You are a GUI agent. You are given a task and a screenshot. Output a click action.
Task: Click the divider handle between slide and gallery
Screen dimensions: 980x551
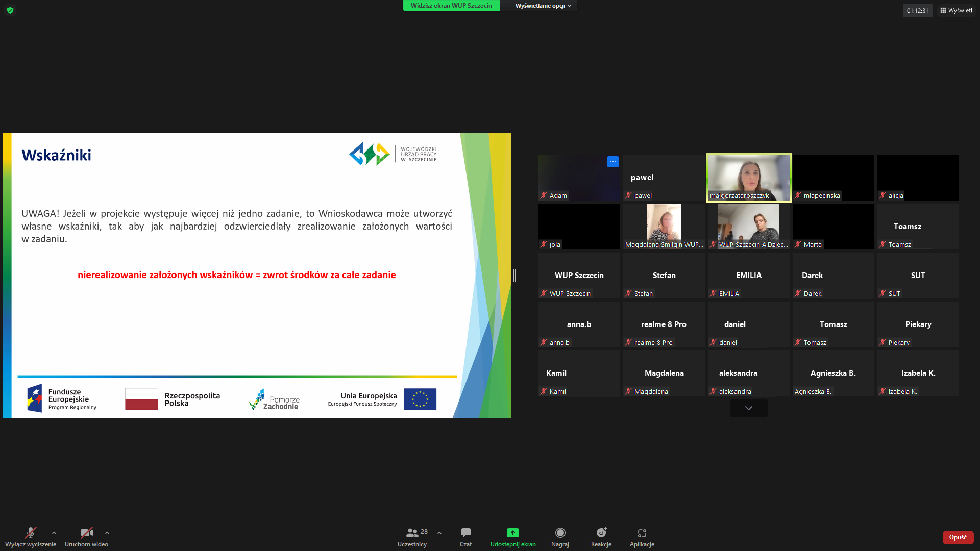tap(514, 275)
